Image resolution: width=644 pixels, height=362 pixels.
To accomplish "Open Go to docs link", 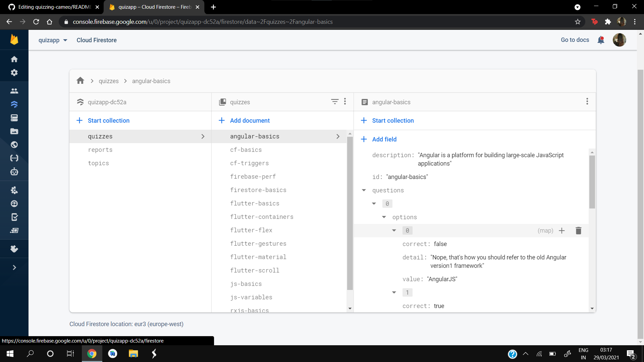I will (574, 40).
